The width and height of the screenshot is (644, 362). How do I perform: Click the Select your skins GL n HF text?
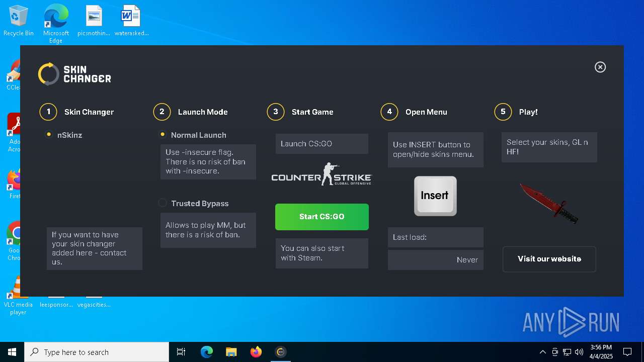click(x=549, y=147)
